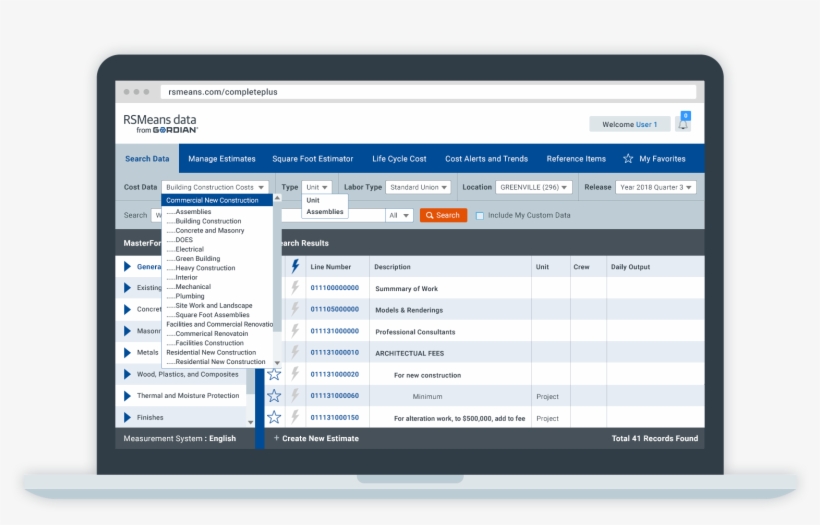The image size is (820, 525).
Task: Open the Type dropdown
Action: point(316,187)
